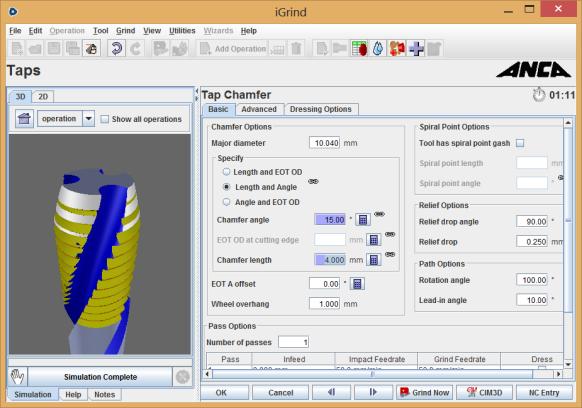This screenshot has height=408, width=582.
Task: Click the Major diameter input field
Action: pyautogui.click(x=324, y=143)
